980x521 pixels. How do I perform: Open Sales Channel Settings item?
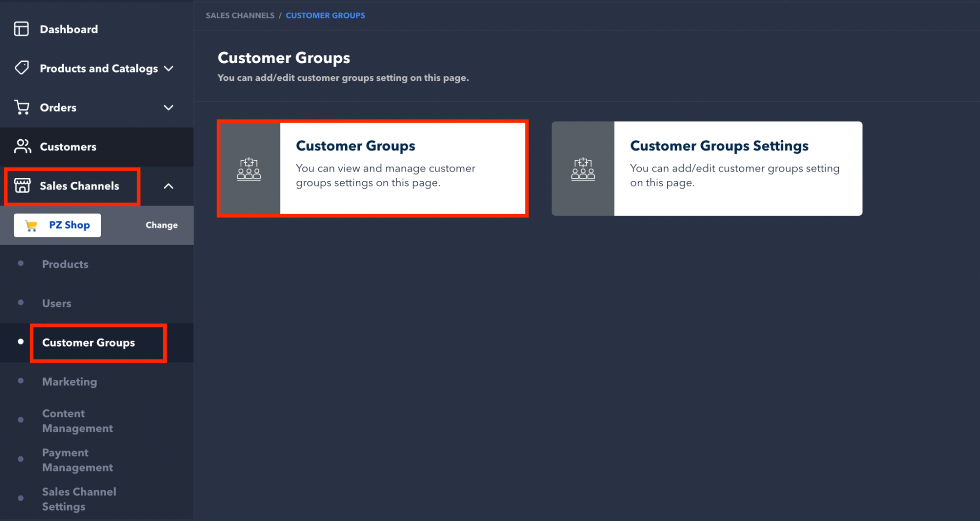click(x=79, y=499)
